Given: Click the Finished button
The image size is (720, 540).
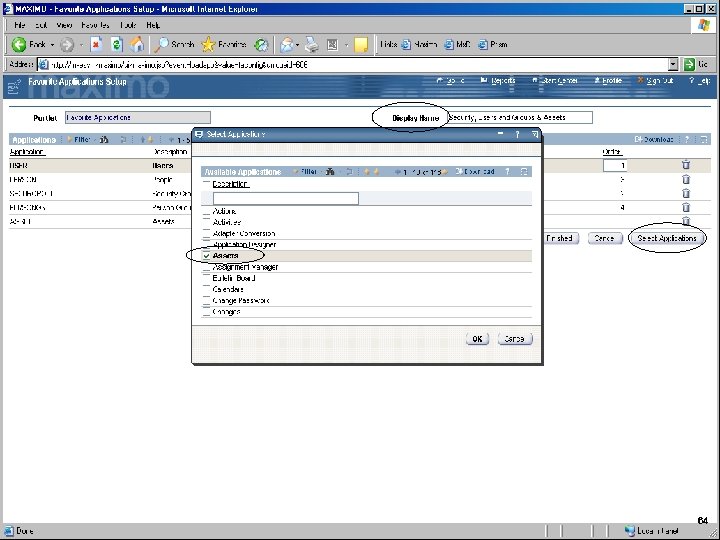Looking at the screenshot, I should 559,238.
